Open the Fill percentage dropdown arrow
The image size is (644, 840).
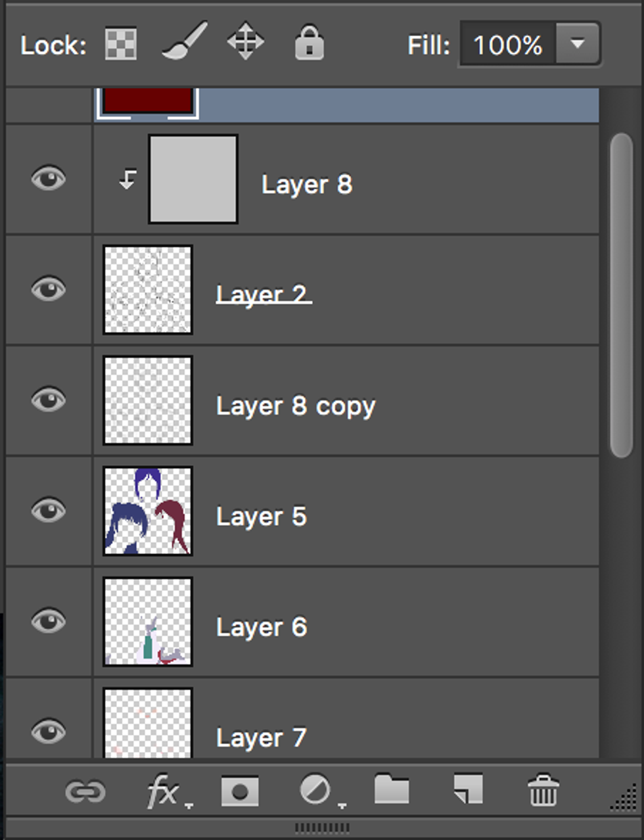pos(578,45)
